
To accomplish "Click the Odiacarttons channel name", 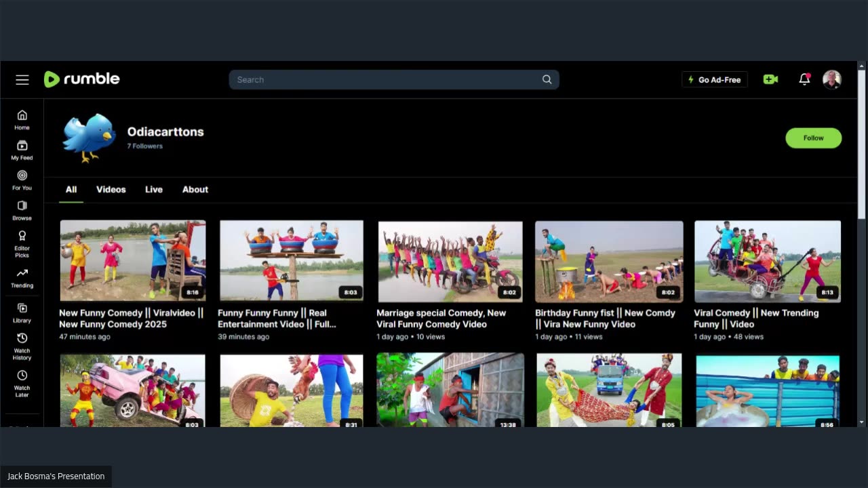I will pyautogui.click(x=165, y=131).
